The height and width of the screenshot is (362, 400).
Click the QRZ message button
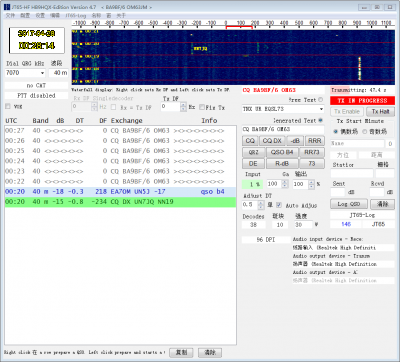(253, 152)
